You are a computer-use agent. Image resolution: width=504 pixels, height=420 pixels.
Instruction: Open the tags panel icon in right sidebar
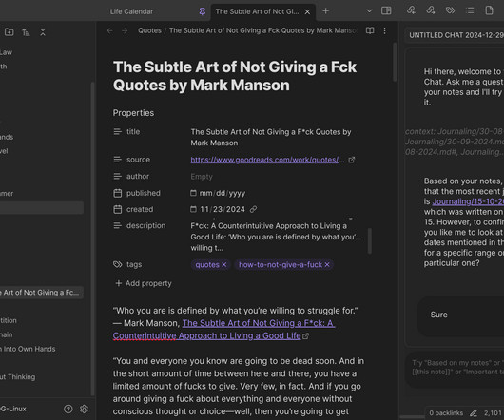[450, 10]
